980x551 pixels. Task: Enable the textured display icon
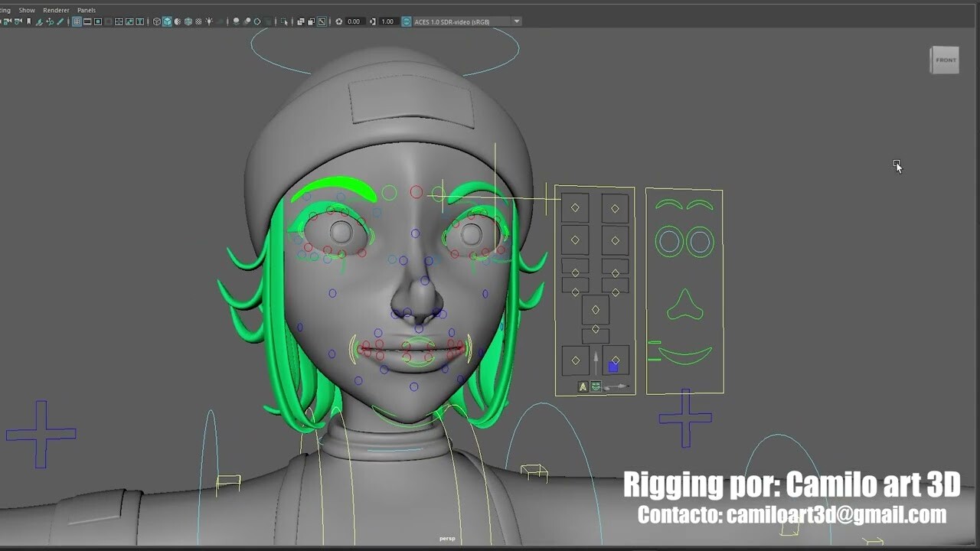click(x=188, y=21)
